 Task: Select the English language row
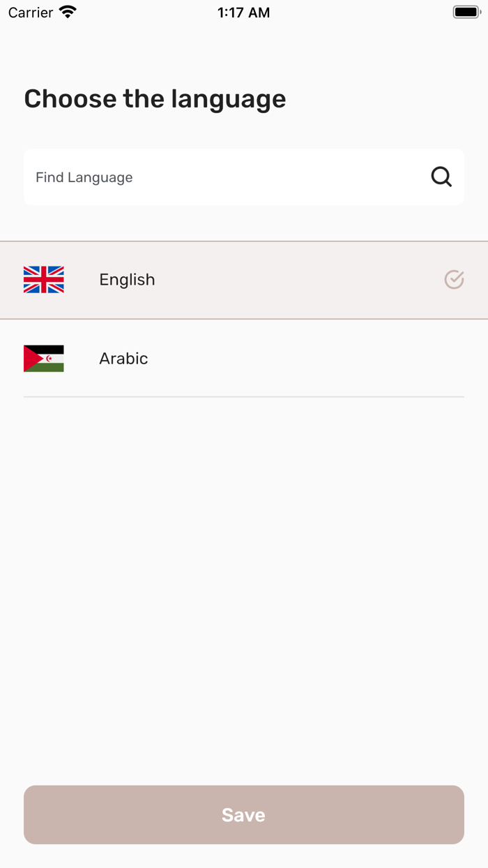(x=279, y=280)
